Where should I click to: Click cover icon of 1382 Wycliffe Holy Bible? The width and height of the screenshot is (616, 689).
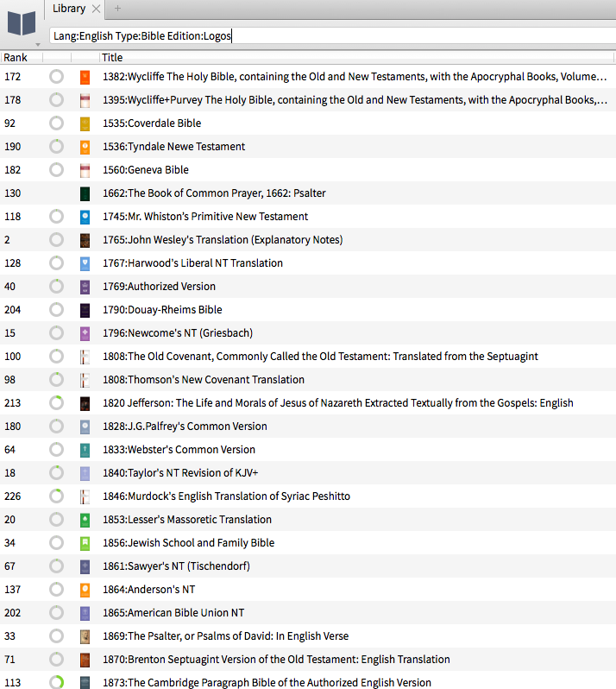pos(85,77)
